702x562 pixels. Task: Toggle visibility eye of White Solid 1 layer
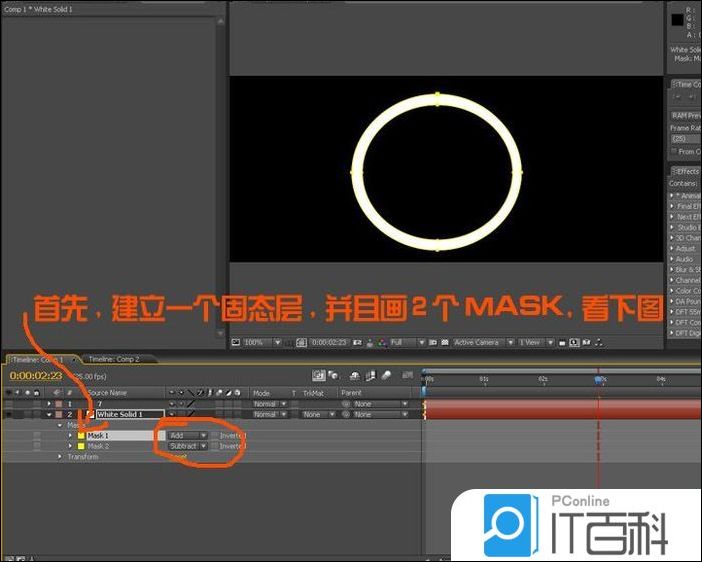pyautogui.click(x=9, y=414)
